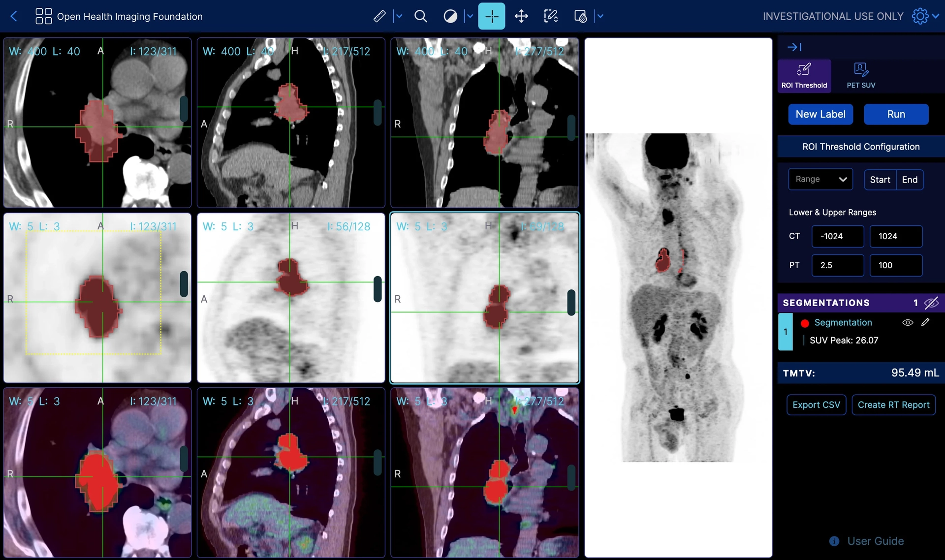Select the Length measurement ruler tool

tap(379, 16)
